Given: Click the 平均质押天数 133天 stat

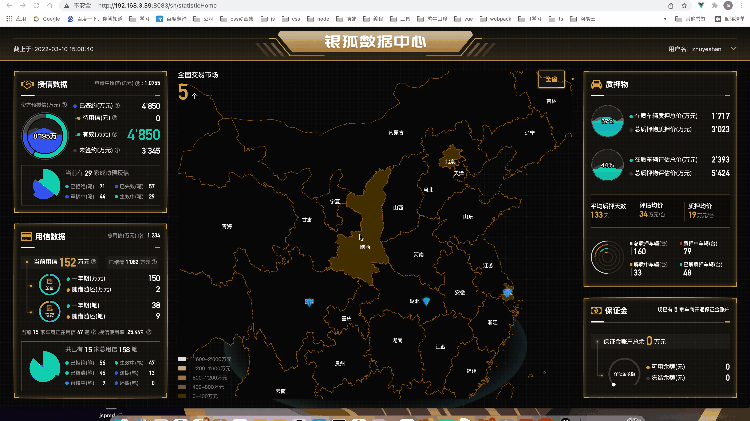Looking at the screenshot, I should point(608,210).
